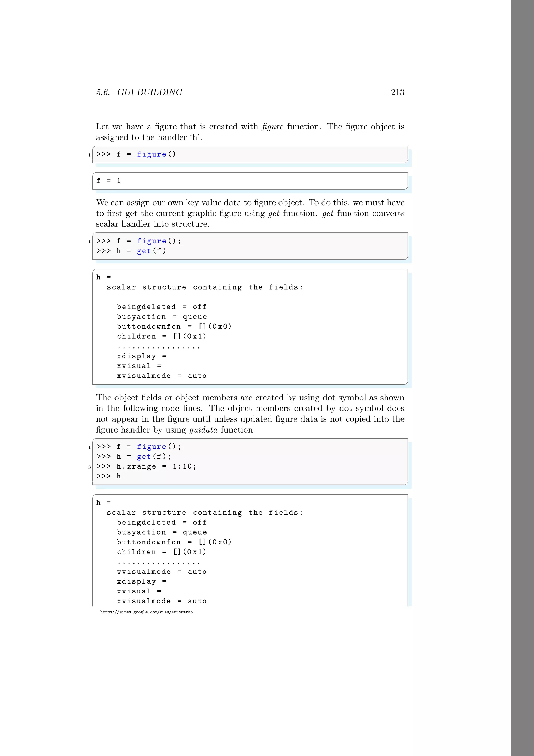This screenshot has width=534, height=756.
Task: Select the code line ">>> h.xrange = 1:10;"
Action: 147,467
